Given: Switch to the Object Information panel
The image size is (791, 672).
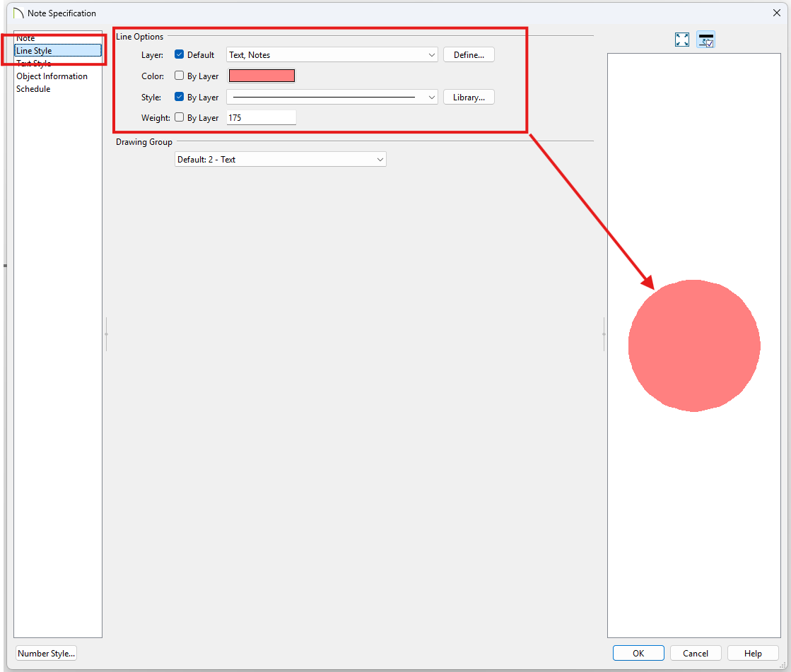Looking at the screenshot, I should 52,76.
